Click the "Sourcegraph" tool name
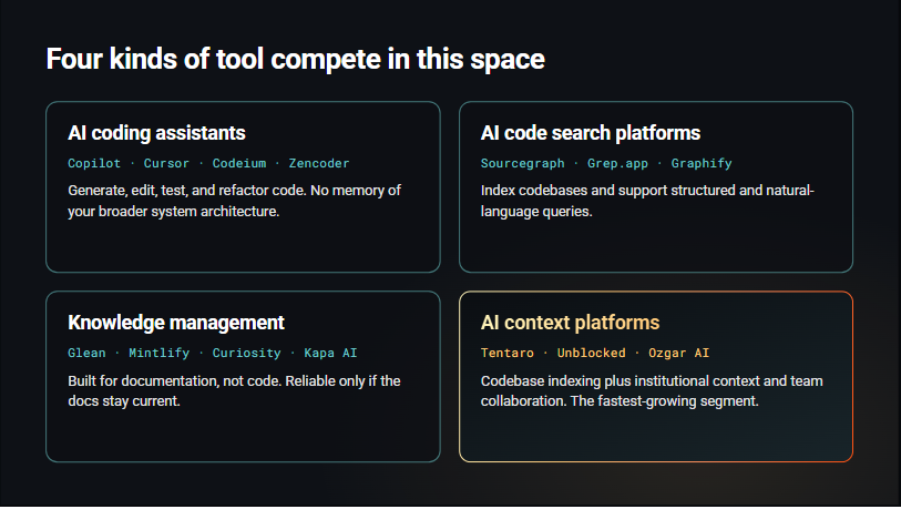901x507 pixels. [523, 163]
